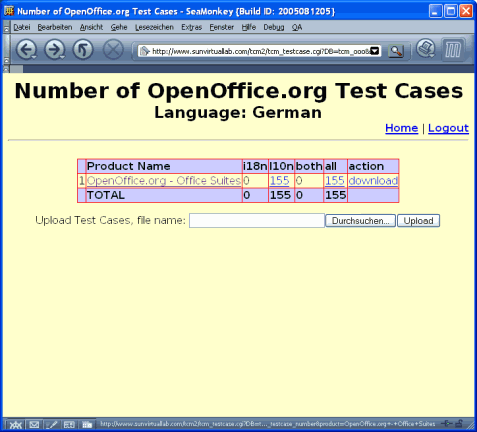
Task: Click the Forward navigation arrow button
Action: (x=53, y=50)
